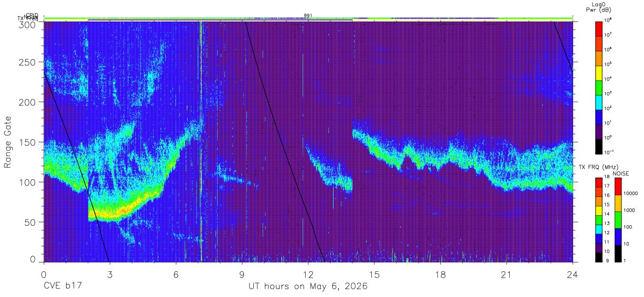Click the '24' tick on the UT hours axis
Viewport: 644px width, 297px height.
573,274
